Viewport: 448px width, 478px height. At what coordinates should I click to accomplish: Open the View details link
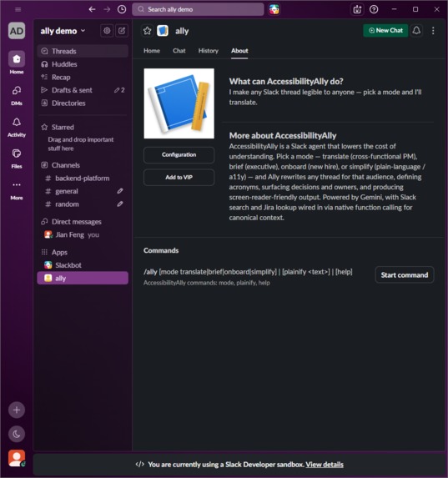point(325,465)
